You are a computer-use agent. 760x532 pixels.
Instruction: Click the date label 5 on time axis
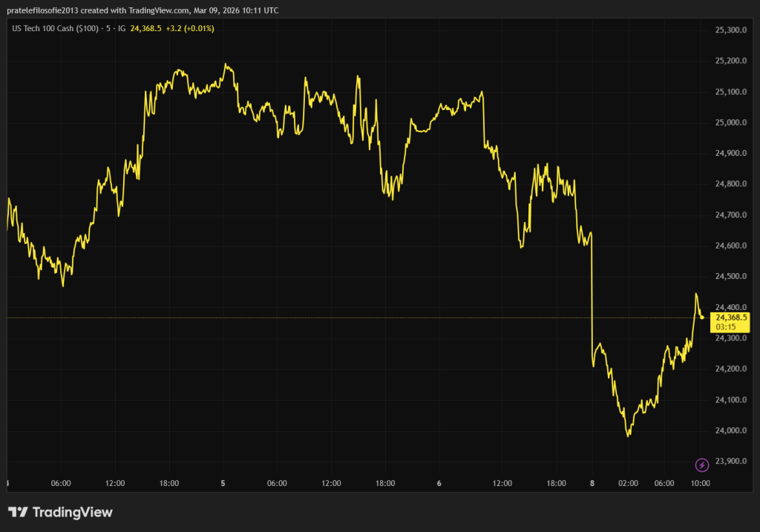click(x=223, y=484)
